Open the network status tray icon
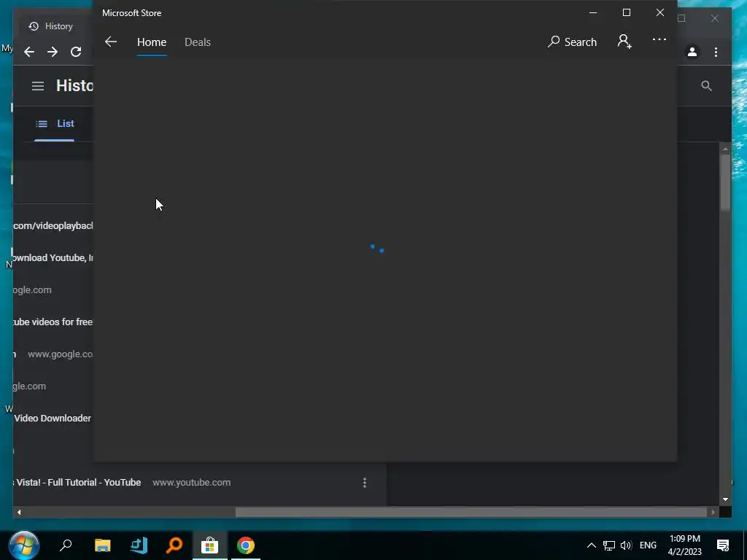This screenshot has height=560, width=747. [x=609, y=545]
